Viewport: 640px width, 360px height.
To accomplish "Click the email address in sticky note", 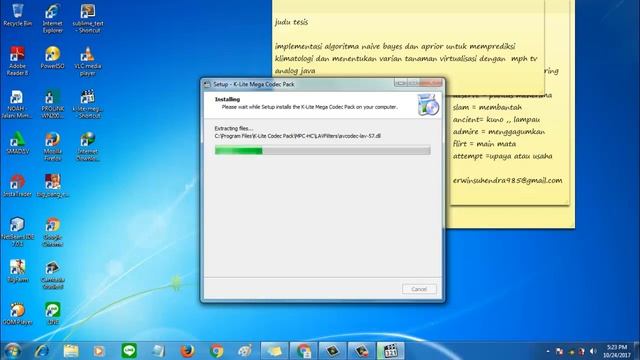I will pyautogui.click(x=507, y=180).
